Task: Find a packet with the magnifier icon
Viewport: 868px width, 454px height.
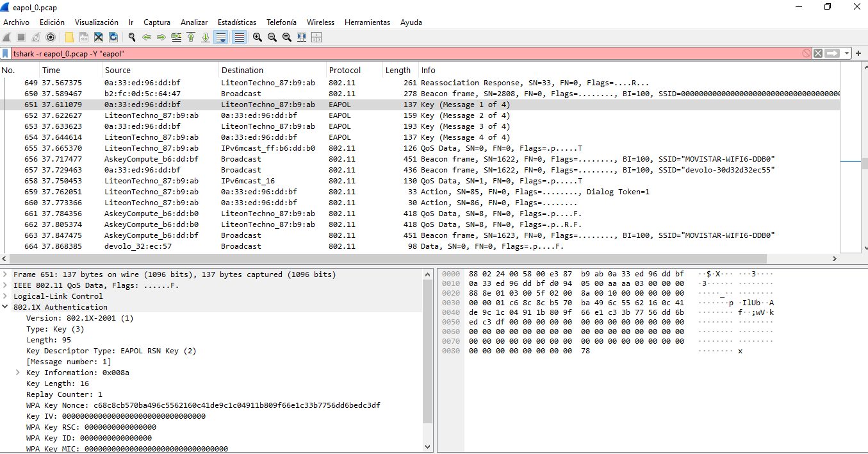Action: [132, 37]
